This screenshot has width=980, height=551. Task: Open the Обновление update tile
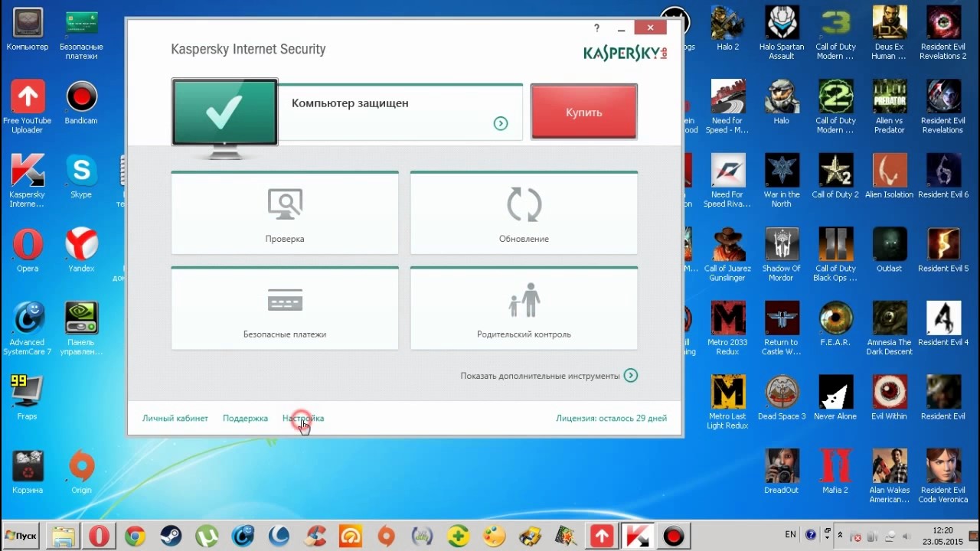point(524,213)
